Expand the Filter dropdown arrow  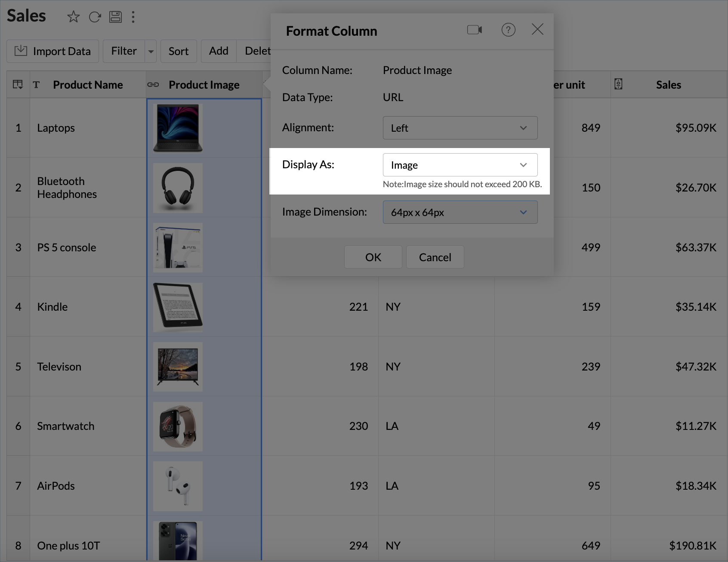[151, 51]
